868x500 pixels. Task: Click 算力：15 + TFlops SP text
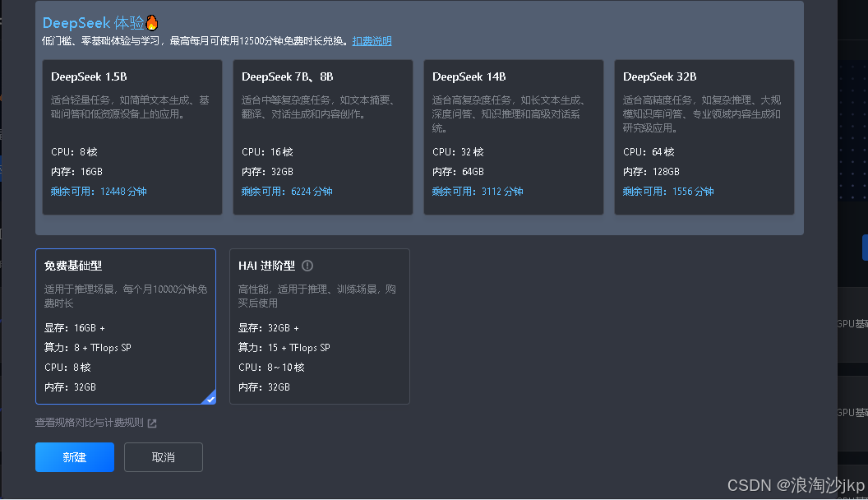coord(284,348)
